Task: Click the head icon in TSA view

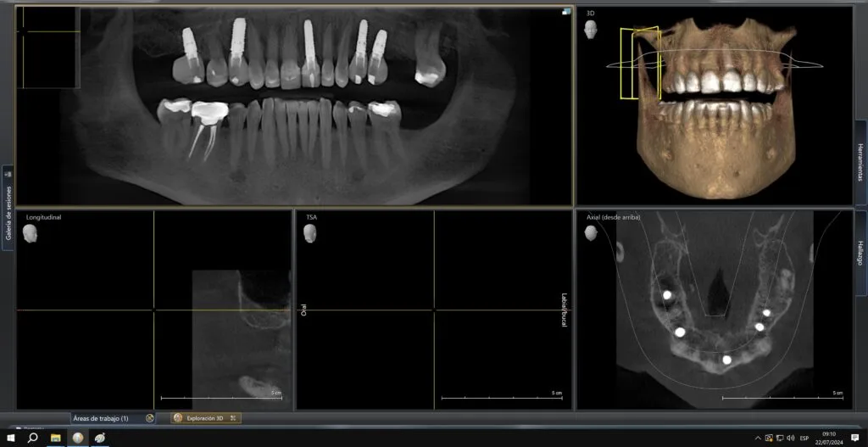Action: click(310, 233)
